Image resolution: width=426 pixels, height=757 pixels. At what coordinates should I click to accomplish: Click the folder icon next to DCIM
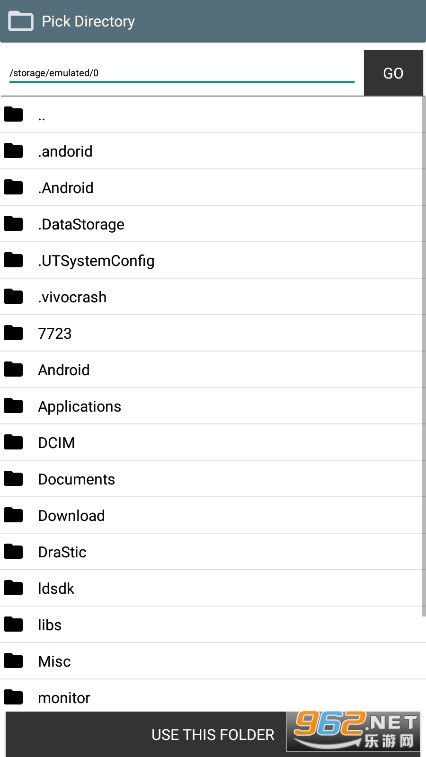(x=14, y=442)
